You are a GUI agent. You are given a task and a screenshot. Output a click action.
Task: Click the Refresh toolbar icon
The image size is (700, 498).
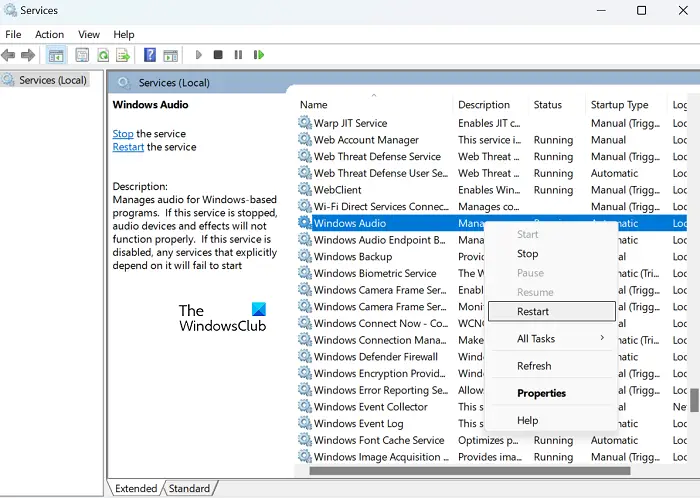[103, 55]
